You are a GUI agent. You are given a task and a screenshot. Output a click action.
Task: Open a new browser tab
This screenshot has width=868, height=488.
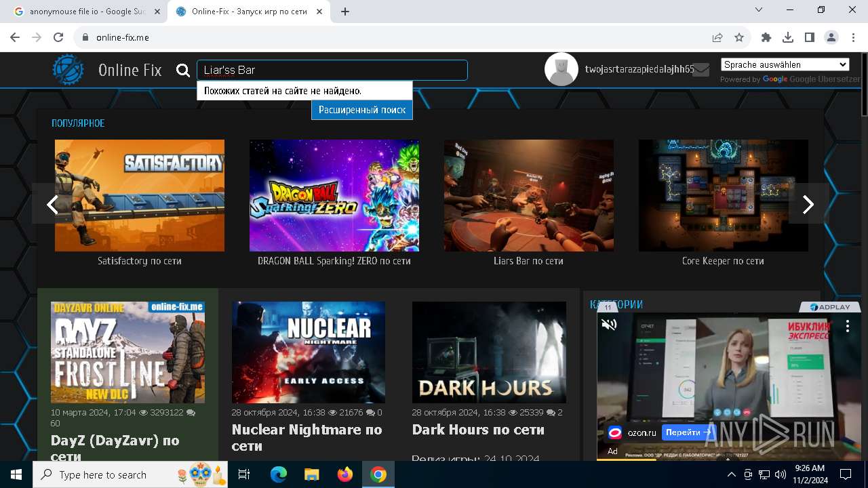(x=345, y=12)
